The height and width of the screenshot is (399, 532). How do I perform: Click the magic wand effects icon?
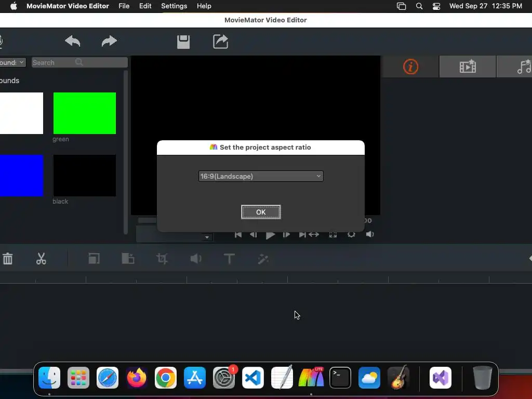click(x=263, y=259)
